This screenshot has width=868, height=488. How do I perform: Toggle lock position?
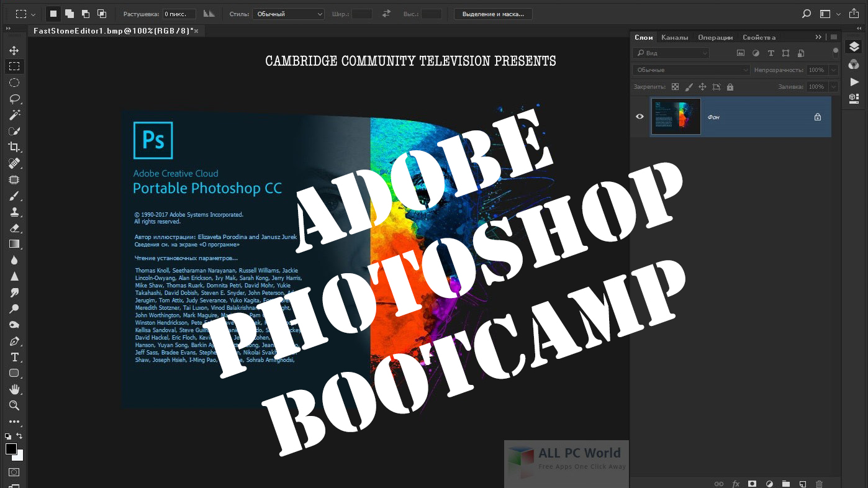click(x=703, y=87)
